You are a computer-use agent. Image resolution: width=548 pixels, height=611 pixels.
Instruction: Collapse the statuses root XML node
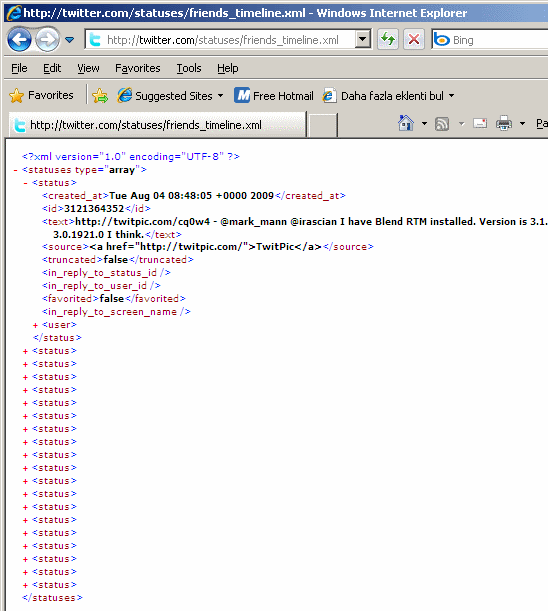15,170
